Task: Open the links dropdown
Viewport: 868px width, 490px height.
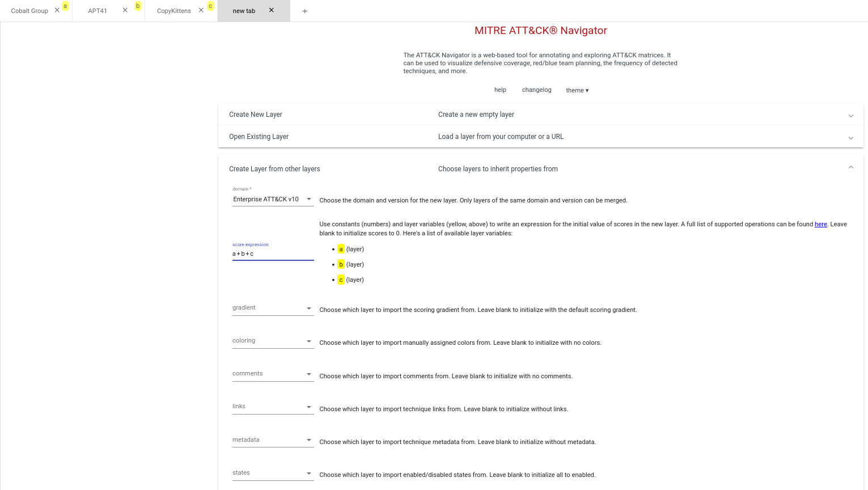Action: pyautogui.click(x=273, y=407)
